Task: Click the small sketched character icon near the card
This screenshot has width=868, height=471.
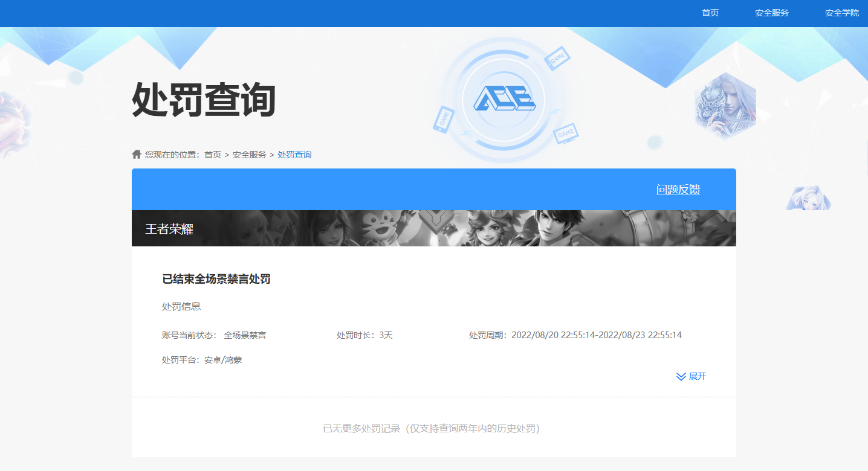Action: point(808,199)
